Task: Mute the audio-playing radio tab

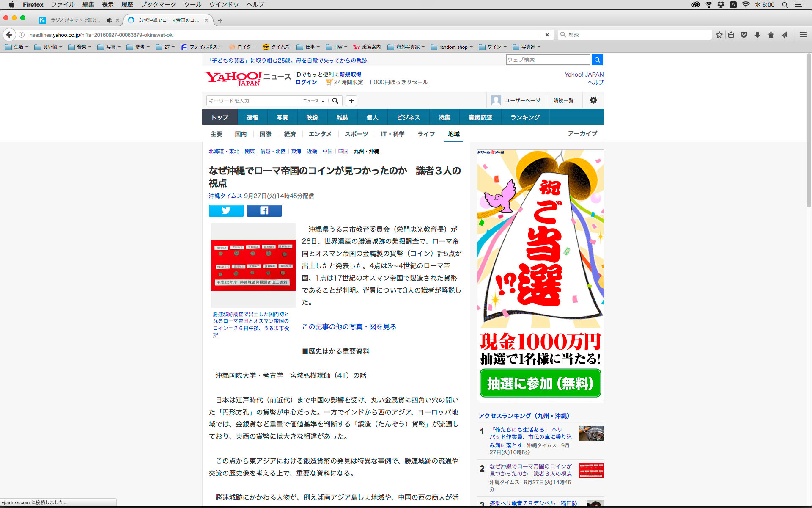Action: tap(109, 20)
